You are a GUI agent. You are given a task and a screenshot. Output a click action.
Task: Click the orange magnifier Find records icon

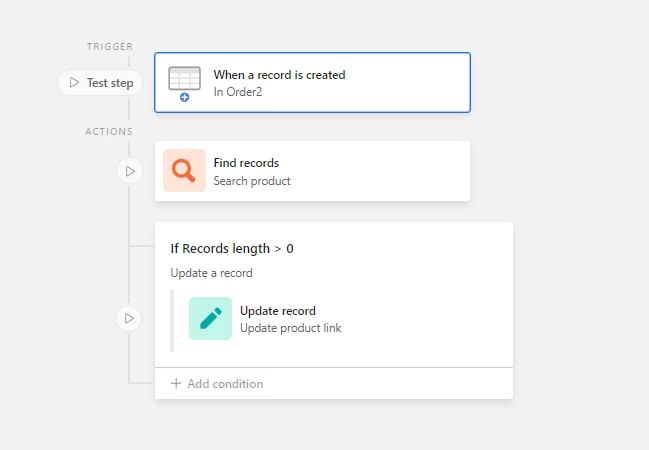[184, 171]
